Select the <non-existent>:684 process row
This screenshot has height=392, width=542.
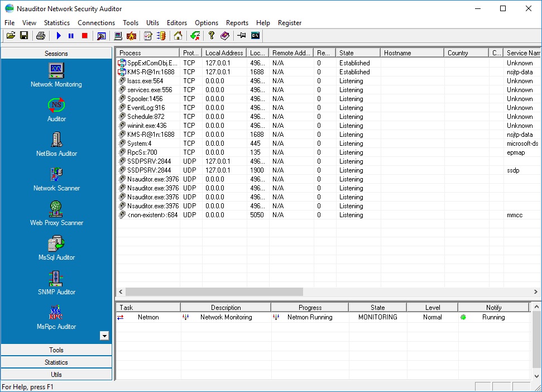(x=328, y=215)
